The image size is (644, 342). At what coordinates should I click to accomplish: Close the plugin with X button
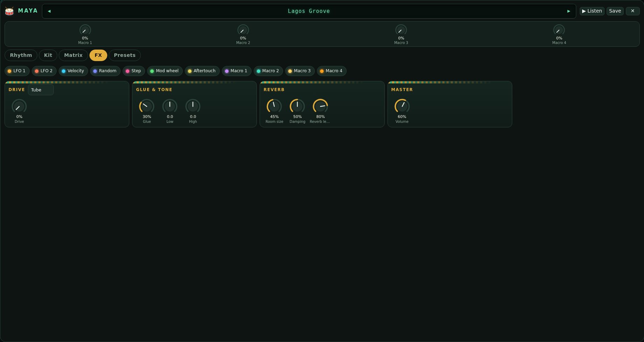[632, 11]
